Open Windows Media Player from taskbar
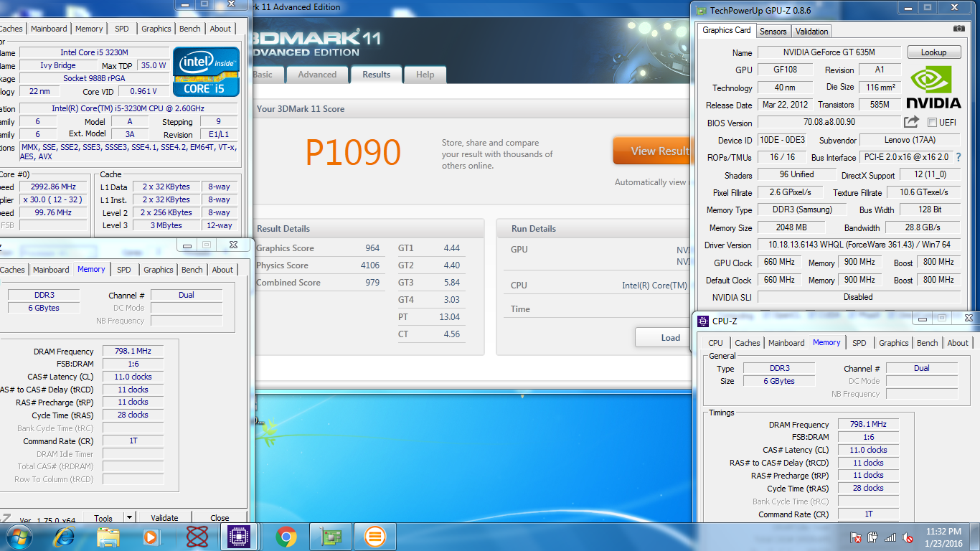This screenshot has height=551, width=980. click(151, 536)
